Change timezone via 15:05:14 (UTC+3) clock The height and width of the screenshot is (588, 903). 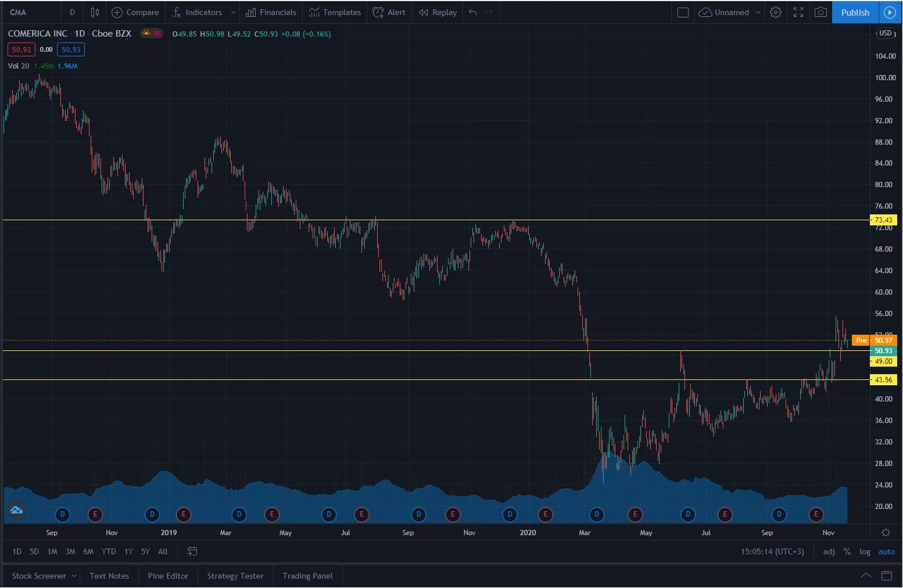772,551
